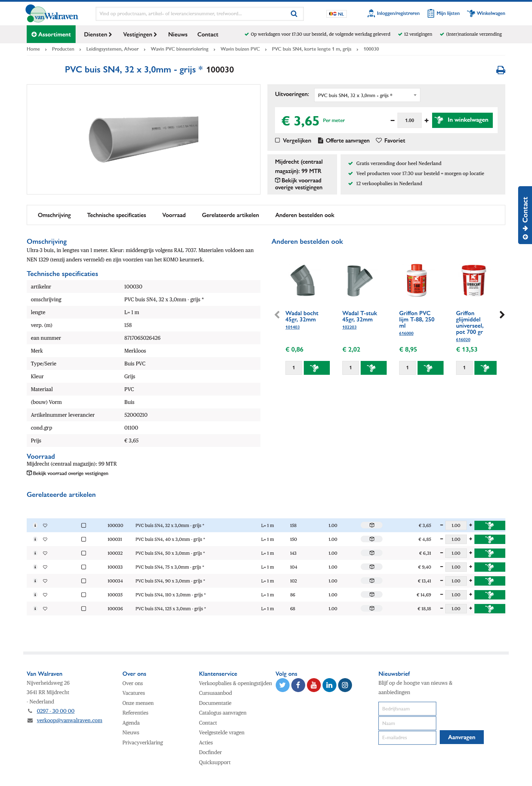The width and height of the screenshot is (532, 786).
Task: Click the Wadal bocht 45gr thumbnail
Action: click(303, 280)
